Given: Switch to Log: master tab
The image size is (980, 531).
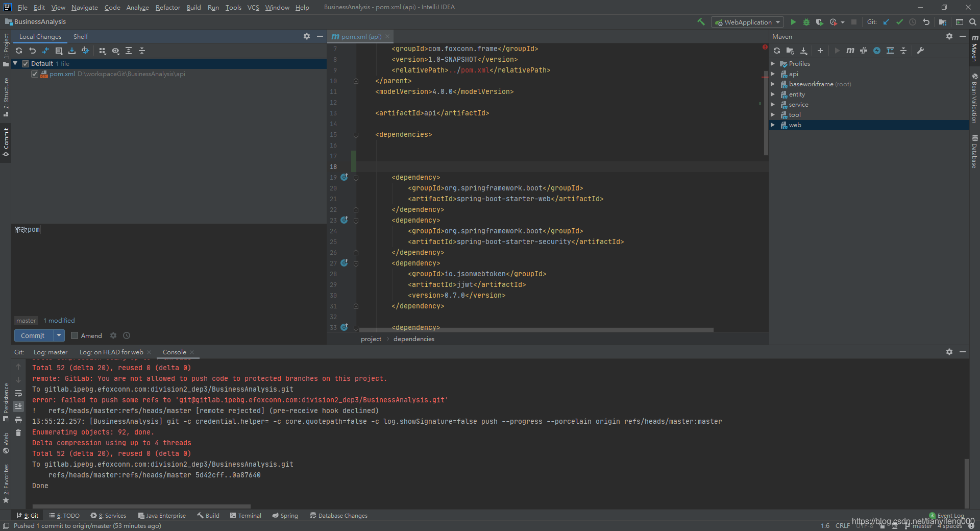Looking at the screenshot, I should click(51, 352).
